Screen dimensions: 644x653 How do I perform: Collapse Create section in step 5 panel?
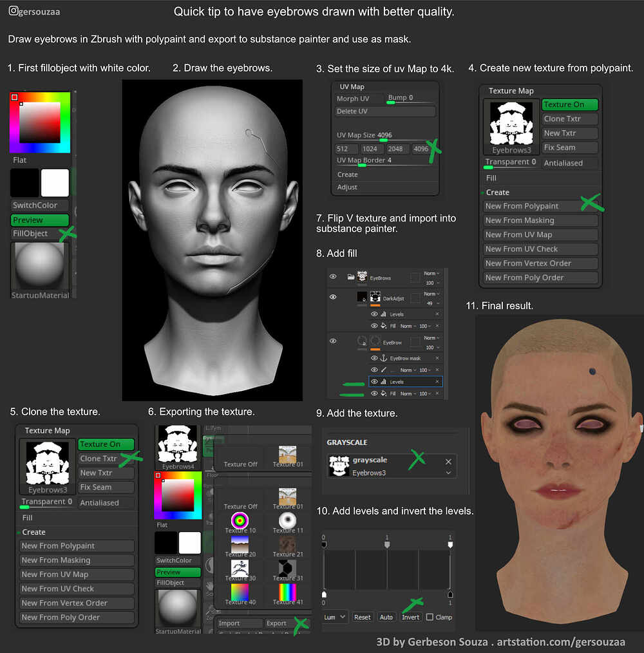point(33,532)
